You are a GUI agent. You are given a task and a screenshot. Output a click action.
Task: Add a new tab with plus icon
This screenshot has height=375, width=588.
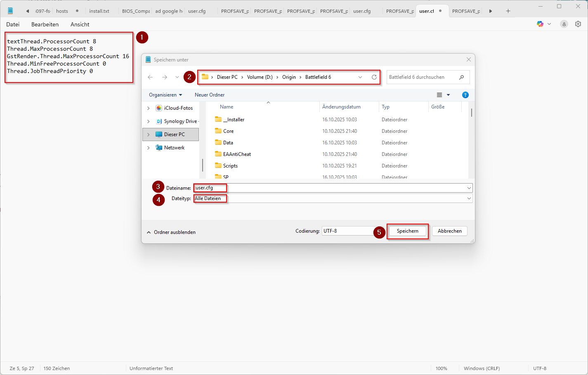[508, 11]
